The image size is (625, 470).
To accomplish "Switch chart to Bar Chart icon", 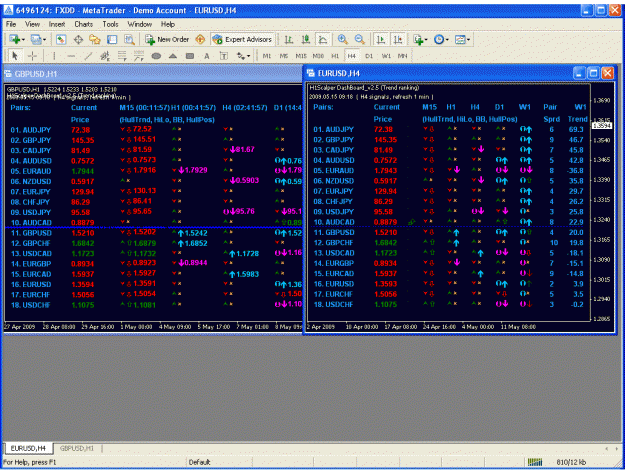I will (x=289, y=39).
